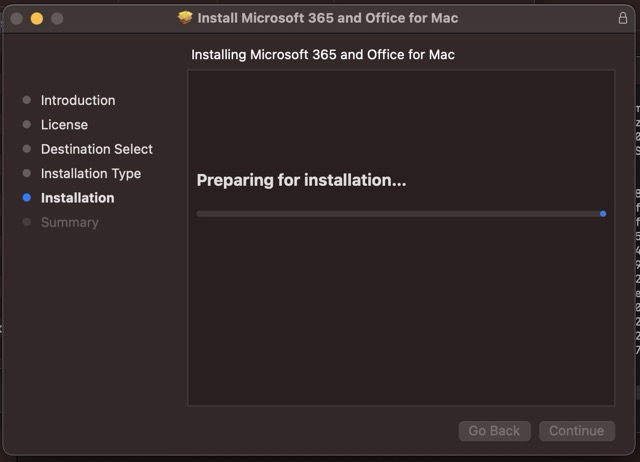Click the installation progress bar

coord(400,213)
